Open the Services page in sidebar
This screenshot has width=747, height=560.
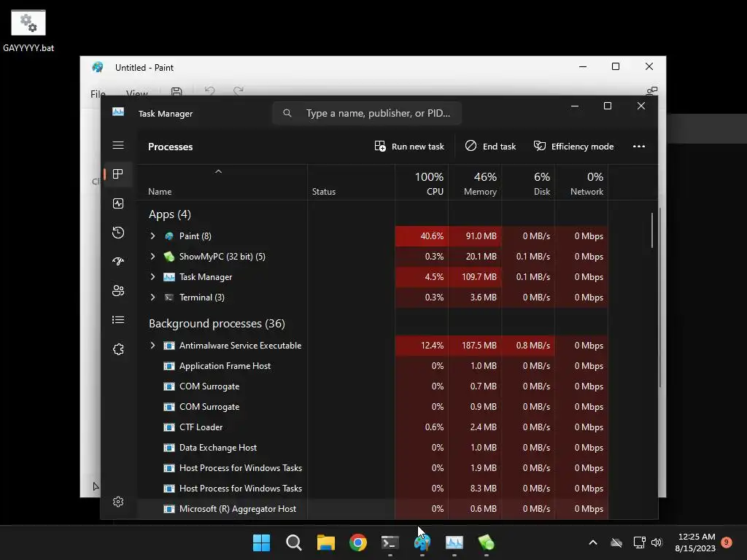coord(118,349)
